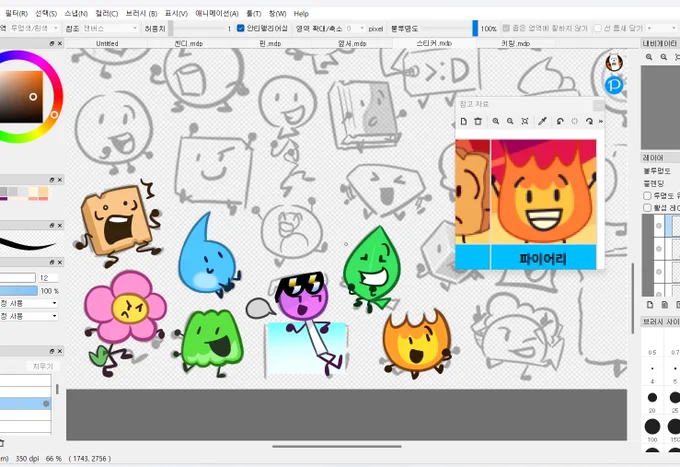Viewport: 680px width, 467px height.
Task: Select the 100 brush size preset
Action: [x=652, y=429]
